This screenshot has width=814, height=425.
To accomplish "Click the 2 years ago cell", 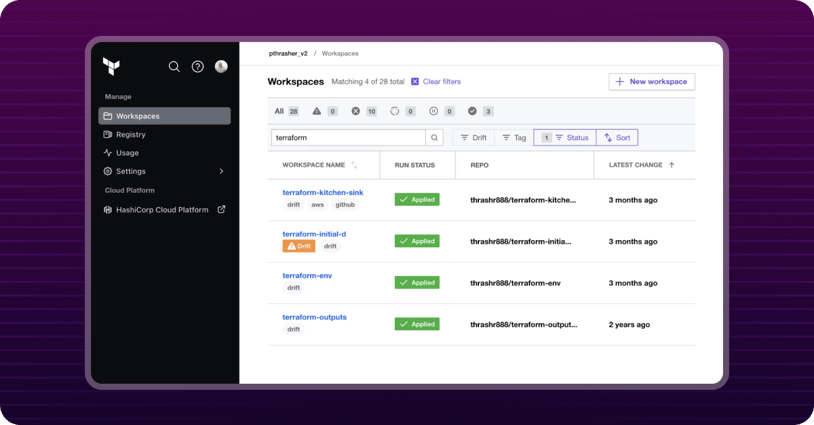I will pyautogui.click(x=629, y=324).
